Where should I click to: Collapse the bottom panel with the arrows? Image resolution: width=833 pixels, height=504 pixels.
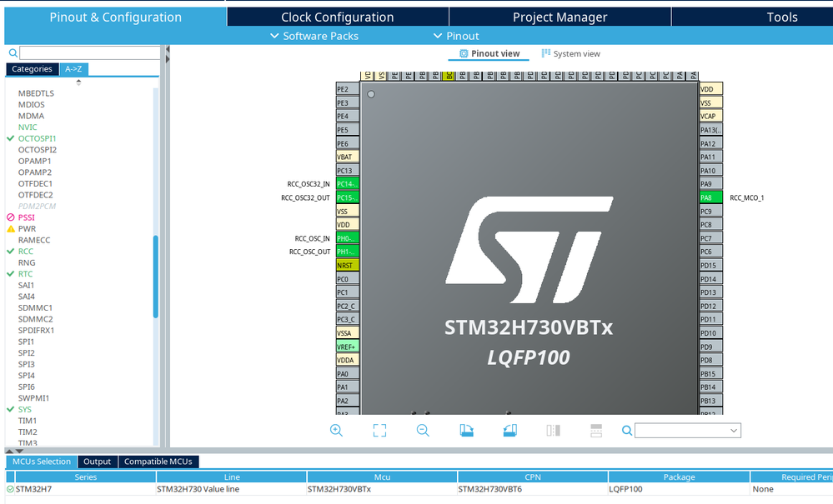tap(14, 451)
